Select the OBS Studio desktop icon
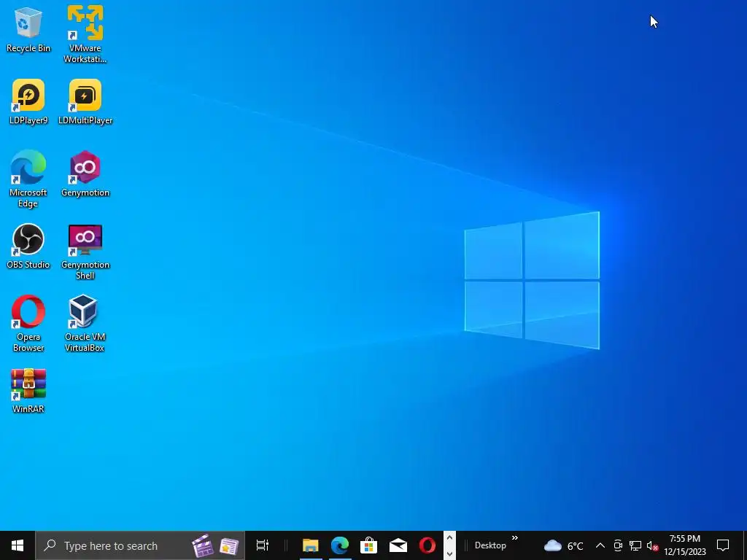This screenshot has height=560, width=747. point(28,246)
